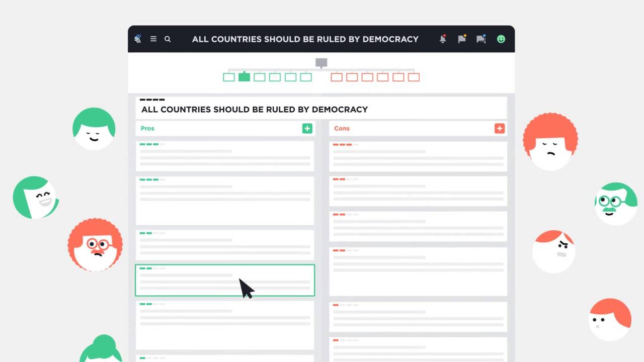Select the last green outlined node
Image resolution: width=644 pixels, height=362 pixels.
coord(306,77)
